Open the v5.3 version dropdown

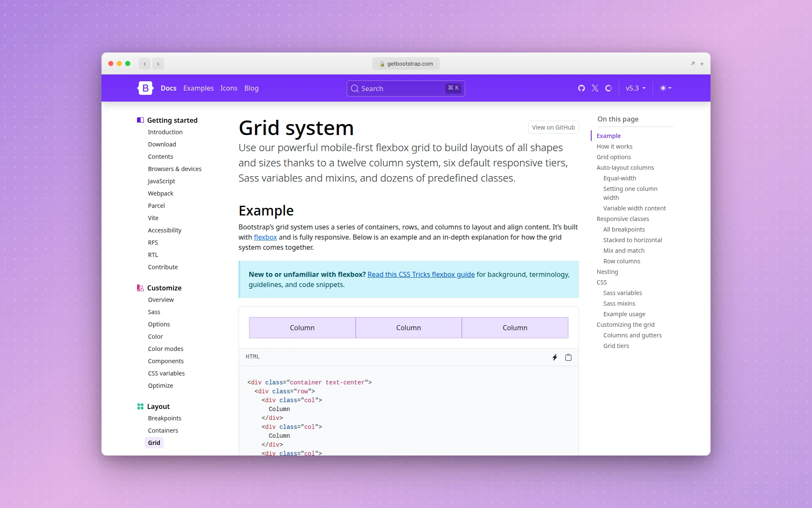coord(636,88)
